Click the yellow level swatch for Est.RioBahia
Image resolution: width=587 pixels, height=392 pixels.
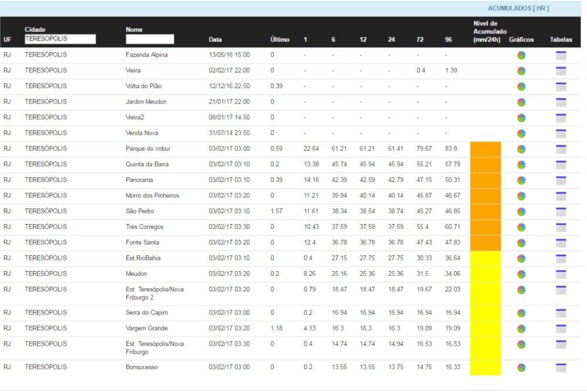(x=485, y=258)
